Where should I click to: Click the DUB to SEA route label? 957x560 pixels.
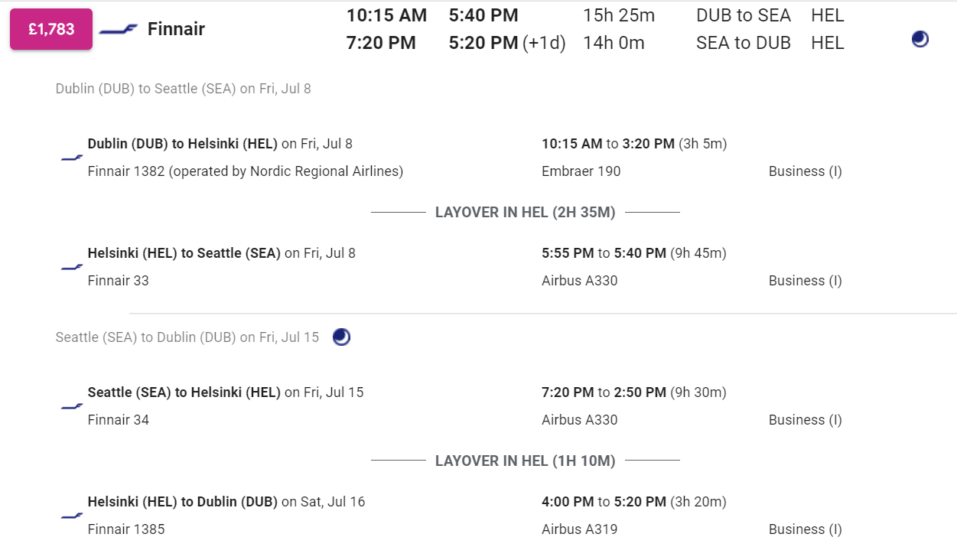pyautogui.click(x=744, y=15)
